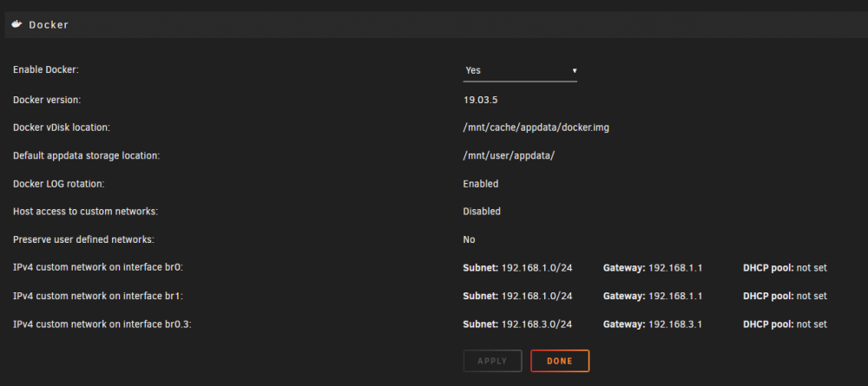Viewport: 868px width, 386px height.
Task: Click the IPv4 custom network br1 label
Action: tap(98, 296)
